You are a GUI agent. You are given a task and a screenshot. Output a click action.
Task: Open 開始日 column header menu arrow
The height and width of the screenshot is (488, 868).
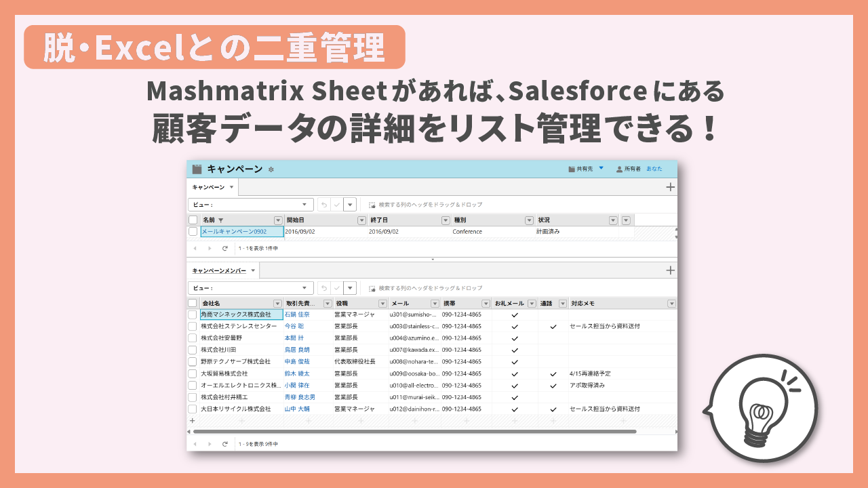click(x=362, y=220)
